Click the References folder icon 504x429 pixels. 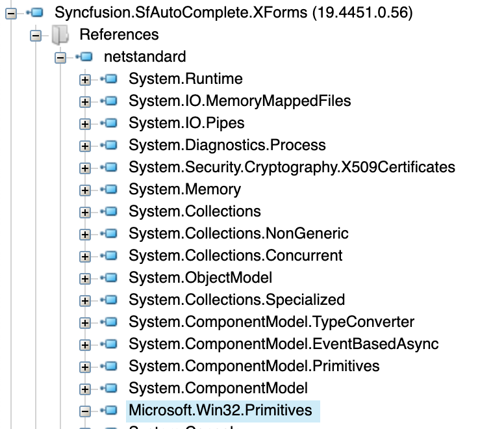coord(60,34)
